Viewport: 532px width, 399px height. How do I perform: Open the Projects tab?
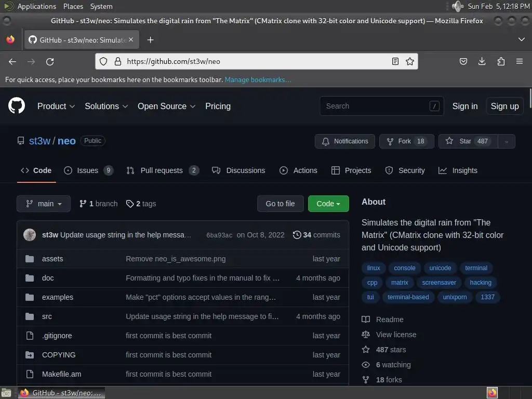click(x=351, y=170)
